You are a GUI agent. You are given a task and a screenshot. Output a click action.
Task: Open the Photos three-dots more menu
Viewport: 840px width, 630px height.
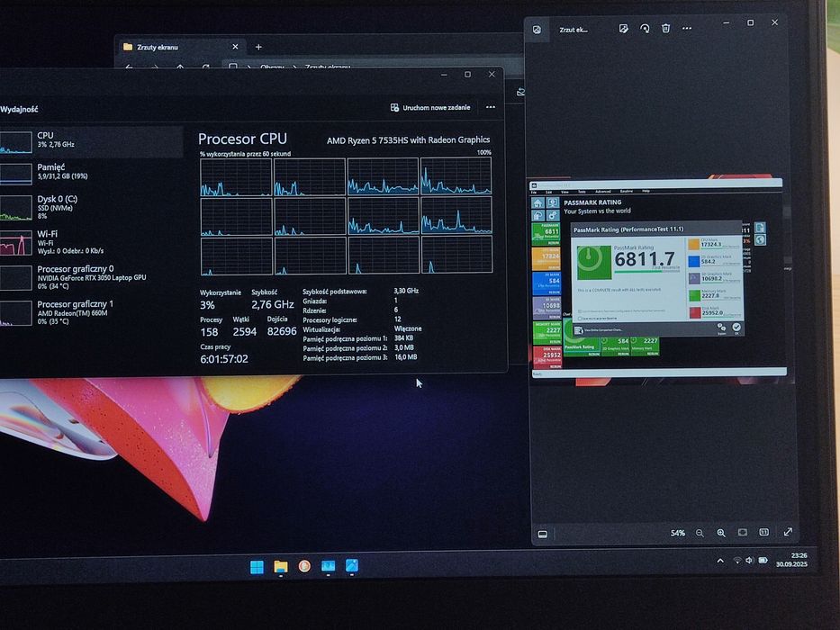coord(687,29)
